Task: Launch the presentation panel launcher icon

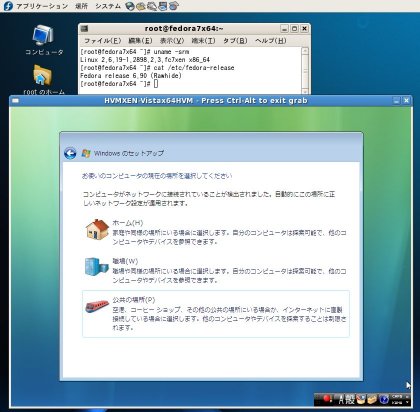Action: pyautogui.click(x=163, y=6)
